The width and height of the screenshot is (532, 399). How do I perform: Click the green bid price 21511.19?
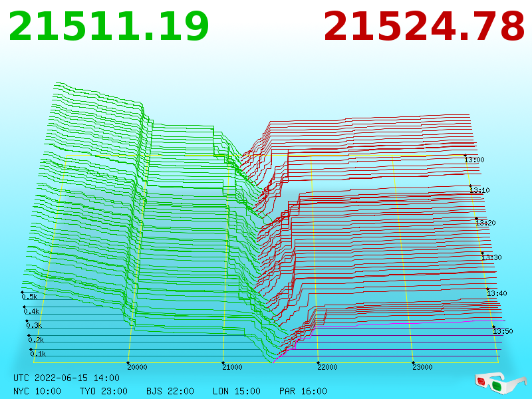[x=108, y=27]
